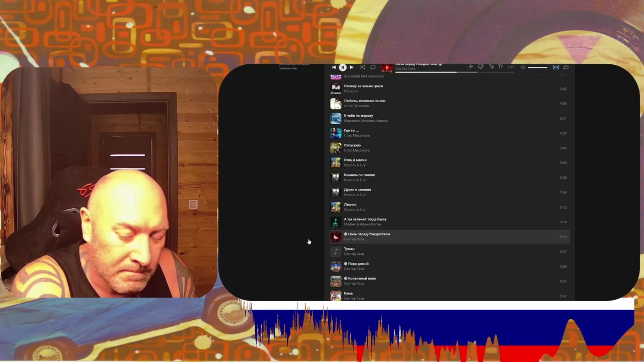Open the Бутырка artist link
The height and width of the screenshot is (362, 644).
coord(351,92)
